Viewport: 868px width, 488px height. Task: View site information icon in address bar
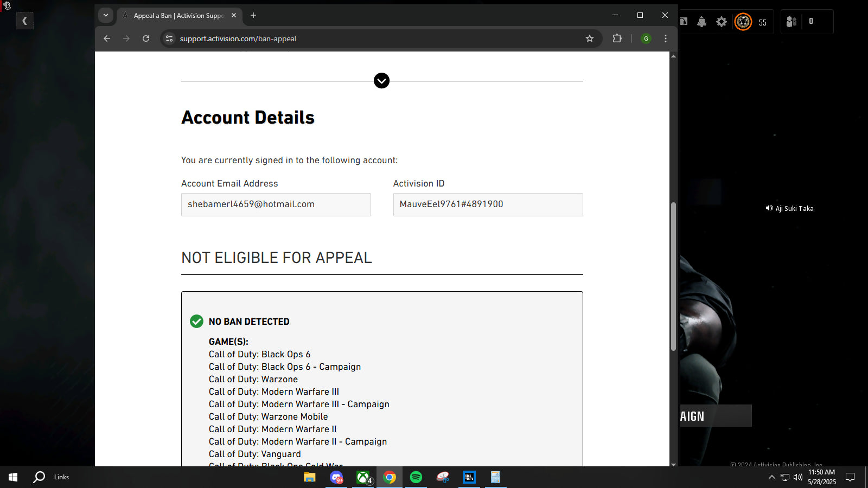click(169, 38)
